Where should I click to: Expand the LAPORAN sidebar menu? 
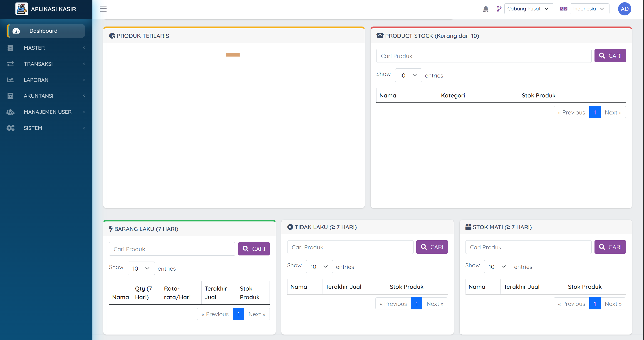pyautogui.click(x=36, y=80)
